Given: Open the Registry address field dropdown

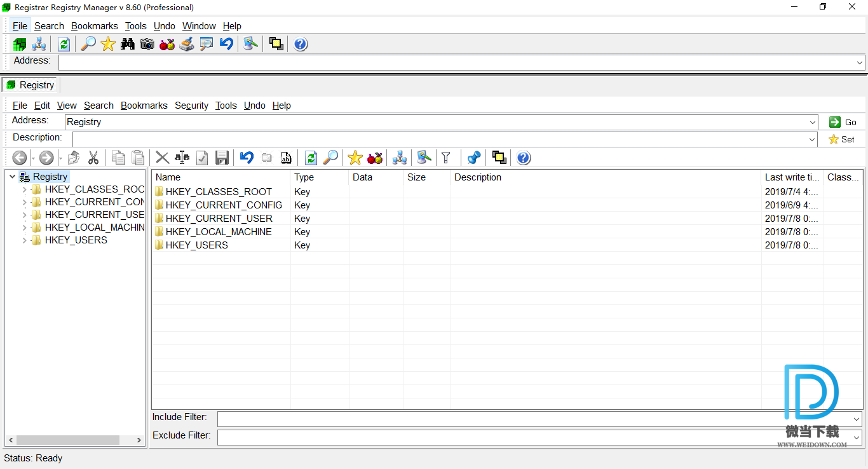Looking at the screenshot, I should [x=813, y=122].
